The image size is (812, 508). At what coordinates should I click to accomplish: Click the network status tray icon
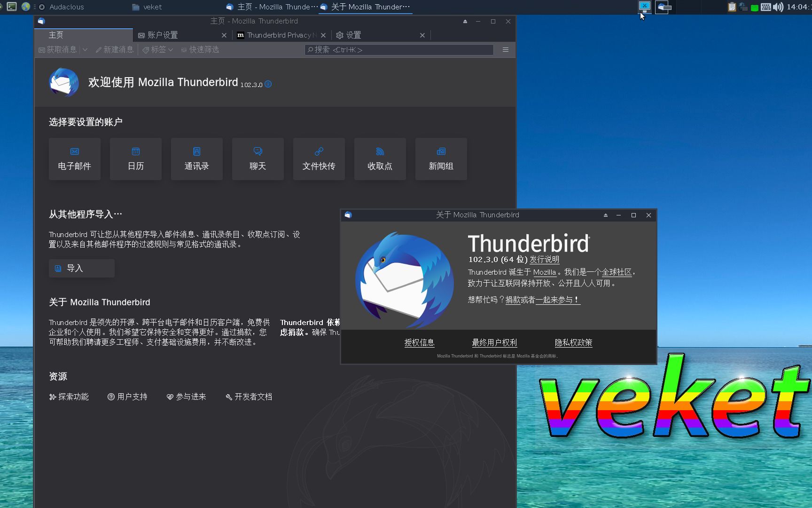(743, 7)
